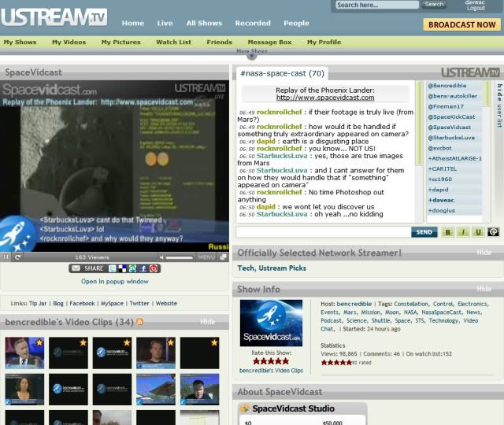
Task: Adjust the player volume slider
Action: (179, 257)
